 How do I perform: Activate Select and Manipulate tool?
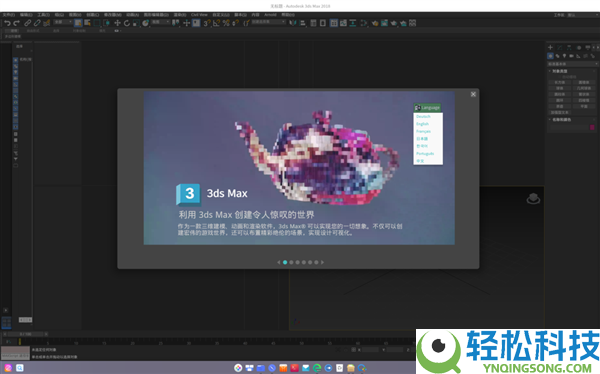click(186, 23)
